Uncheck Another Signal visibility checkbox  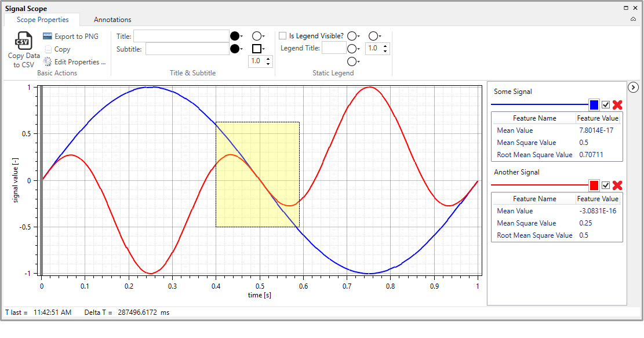[x=606, y=186]
